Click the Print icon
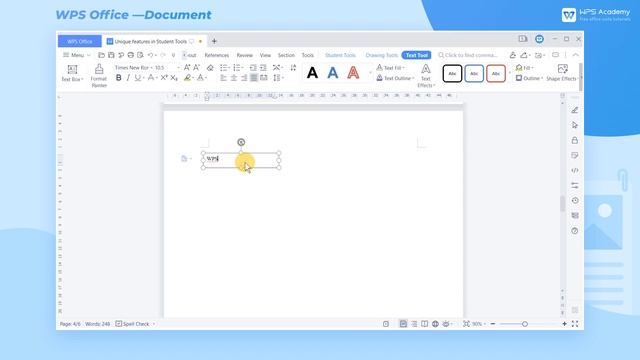This screenshot has width=640, height=360. coord(131,55)
